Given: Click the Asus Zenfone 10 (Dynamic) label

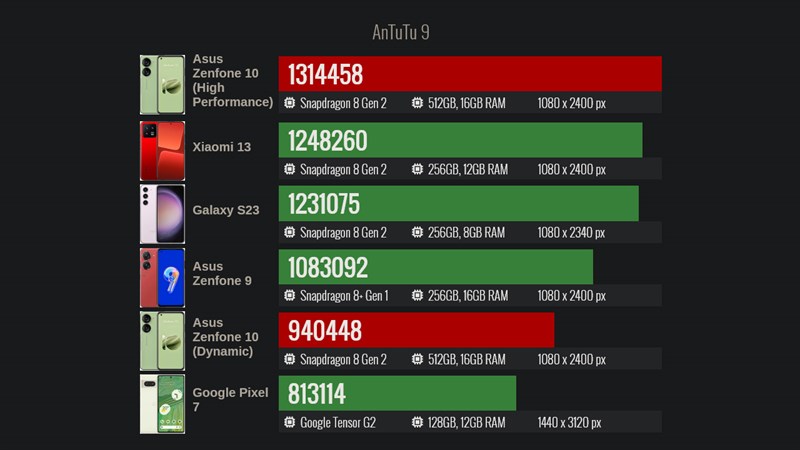Looking at the screenshot, I should click(225, 337).
